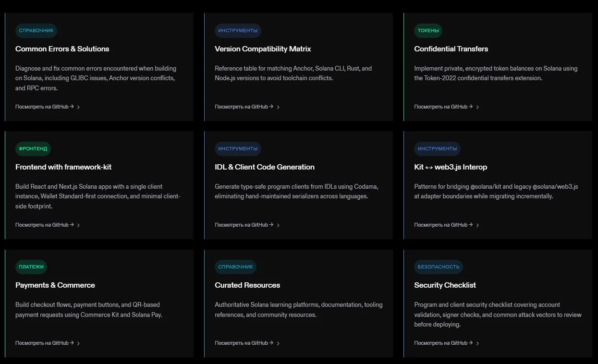
Task: Open the Security Checklist heading
Action: [x=445, y=285]
